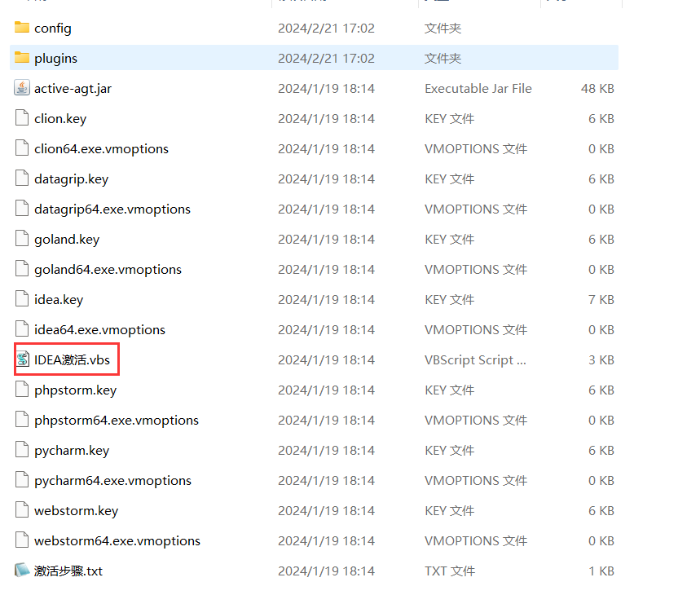Select the file name datagrip64.exe.vmoptions
The image size is (700, 595).
coord(112,209)
